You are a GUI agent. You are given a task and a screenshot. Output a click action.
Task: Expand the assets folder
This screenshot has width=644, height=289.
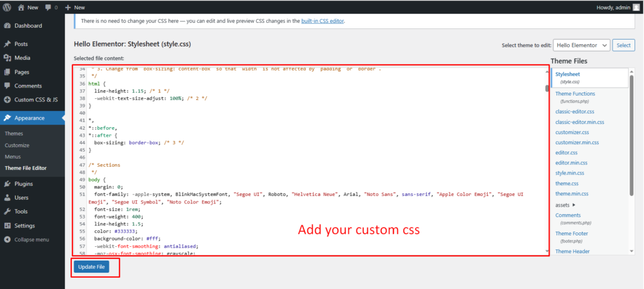pos(565,205)
